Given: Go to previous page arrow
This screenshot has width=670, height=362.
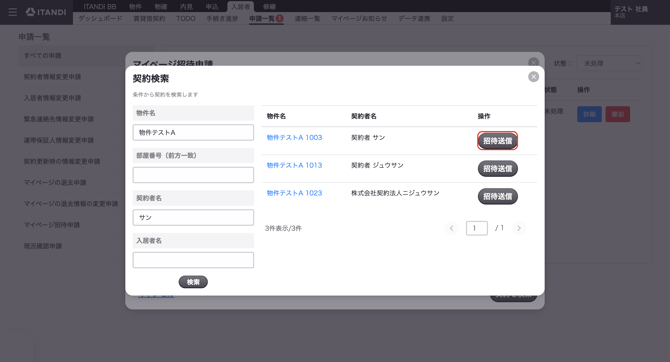Looking at the screenshot, I should pyautogui.click(x=451, y=228).
